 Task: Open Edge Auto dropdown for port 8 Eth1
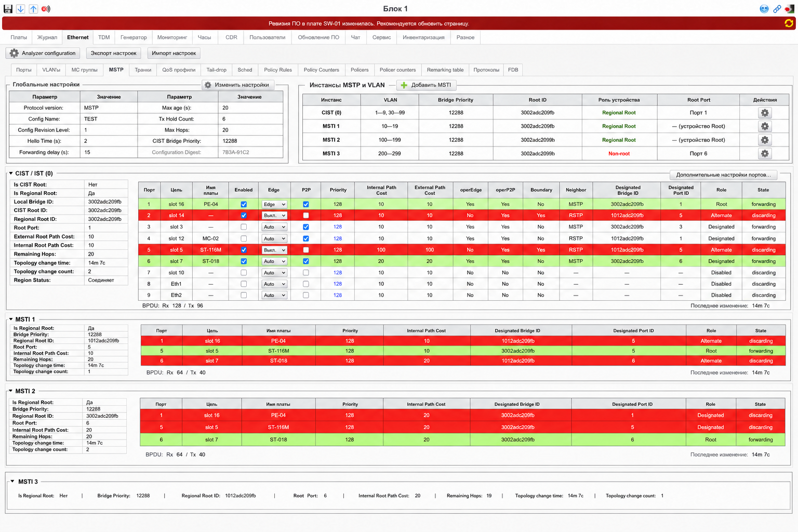click(274, 284)
